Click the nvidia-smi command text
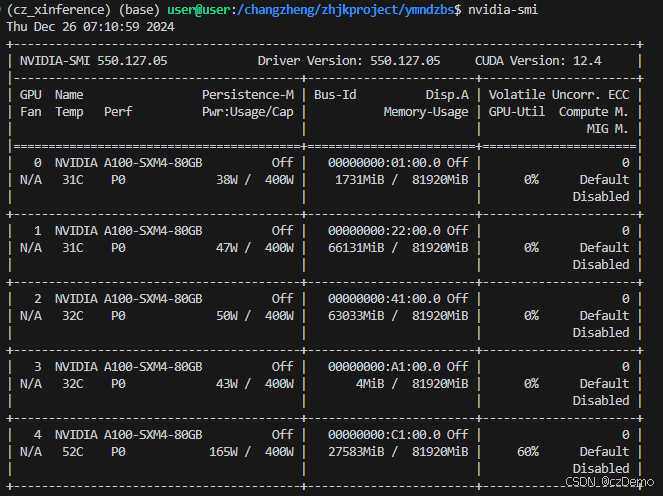 503,9
